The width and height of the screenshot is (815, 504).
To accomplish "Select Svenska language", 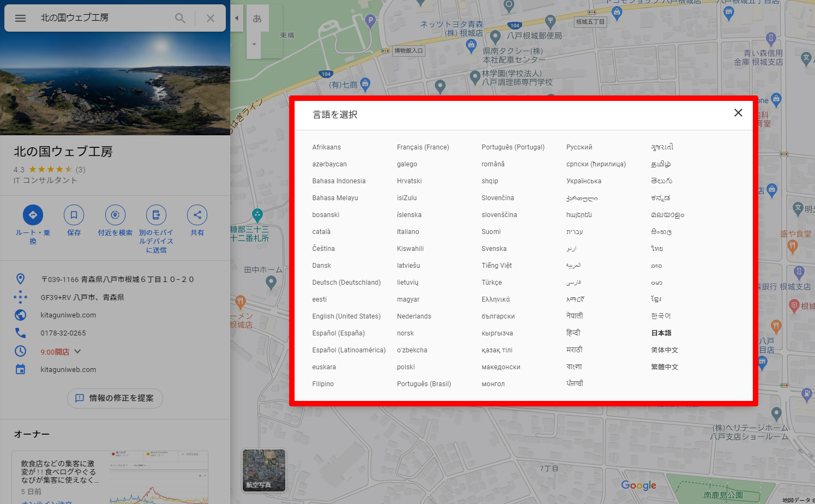I will coord(494,249).
